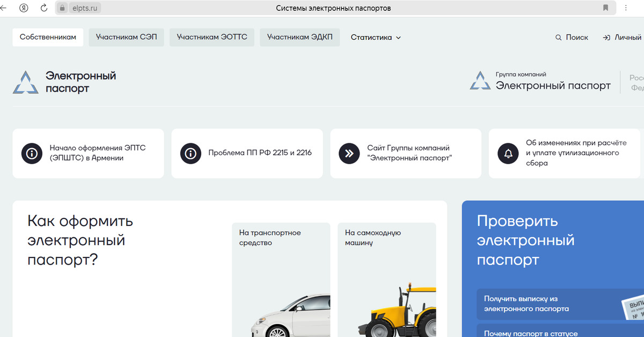Viewport: 644px width, 337px height.
Task: Click the browser back arrow icon
Action: coord(4,8)
